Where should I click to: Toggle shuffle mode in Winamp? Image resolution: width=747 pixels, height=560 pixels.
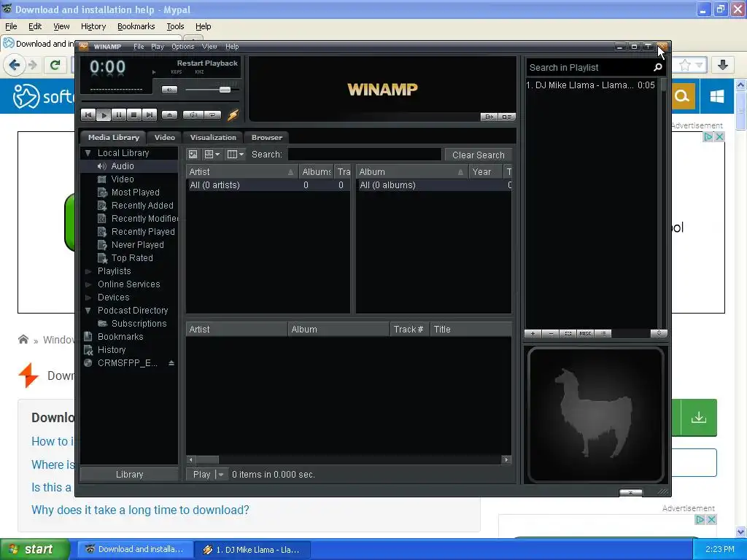point(193,114)
